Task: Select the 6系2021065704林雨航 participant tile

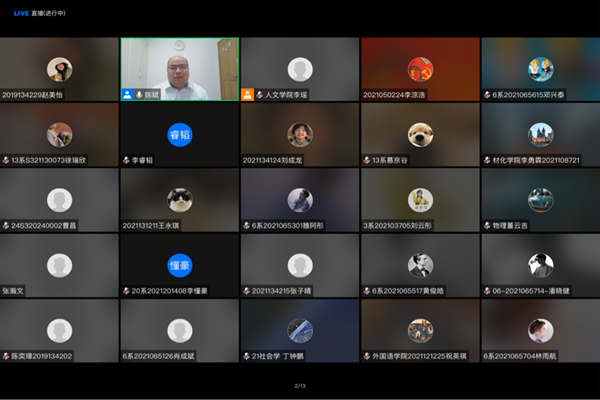Action: pos(540,330)
